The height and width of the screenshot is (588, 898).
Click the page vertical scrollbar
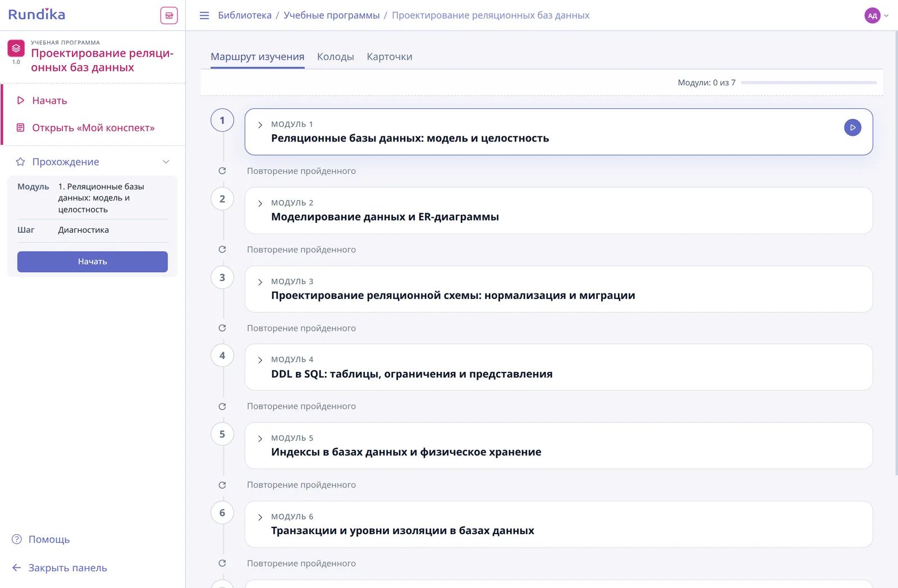(896, 252)
